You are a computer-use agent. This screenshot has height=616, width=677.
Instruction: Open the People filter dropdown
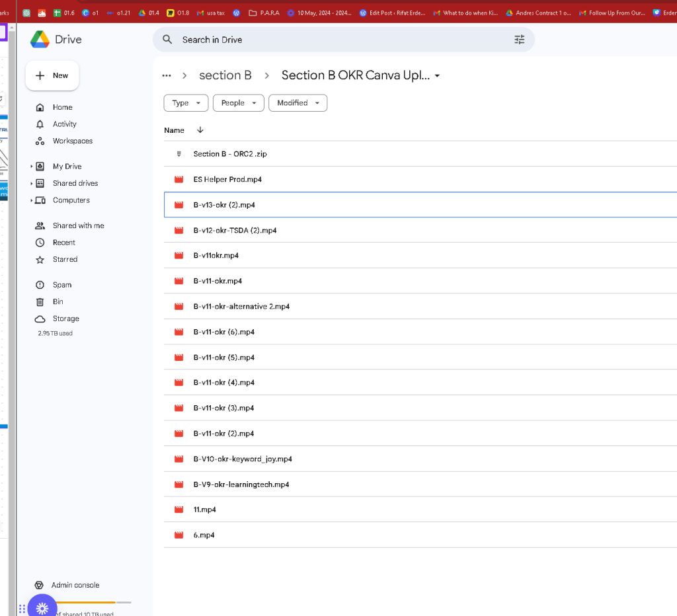[238, 102]
